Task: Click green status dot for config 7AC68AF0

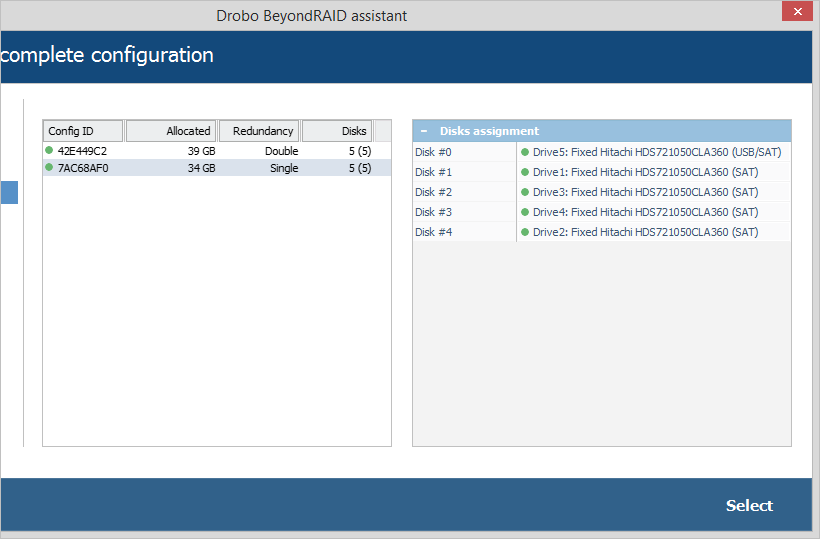Action: (x=49, y=169)
